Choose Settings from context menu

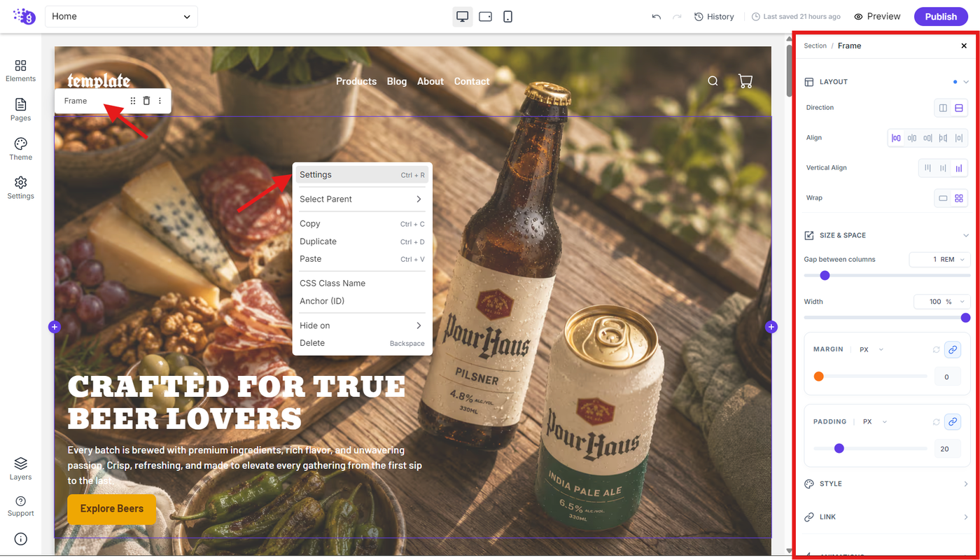coord(362,175)
